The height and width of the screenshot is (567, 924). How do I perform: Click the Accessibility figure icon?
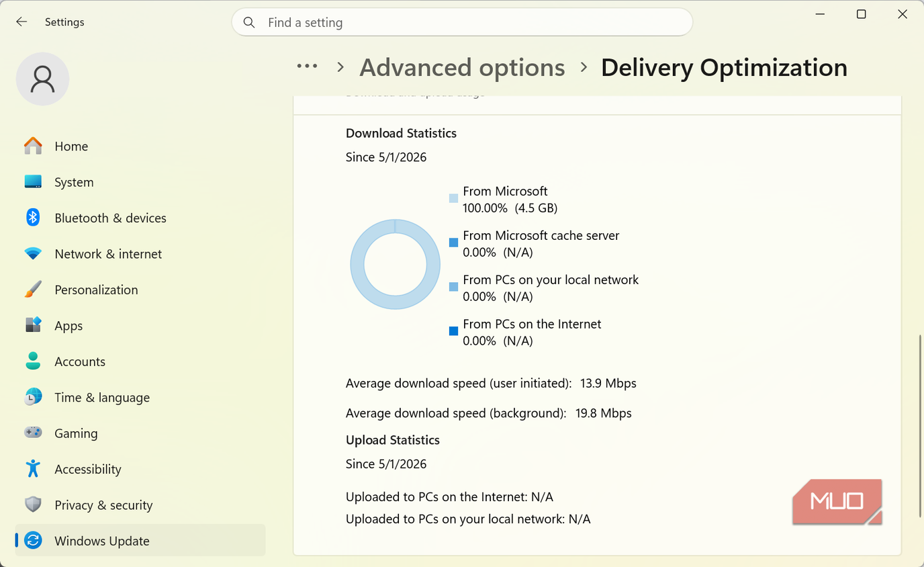click(33, 469)
